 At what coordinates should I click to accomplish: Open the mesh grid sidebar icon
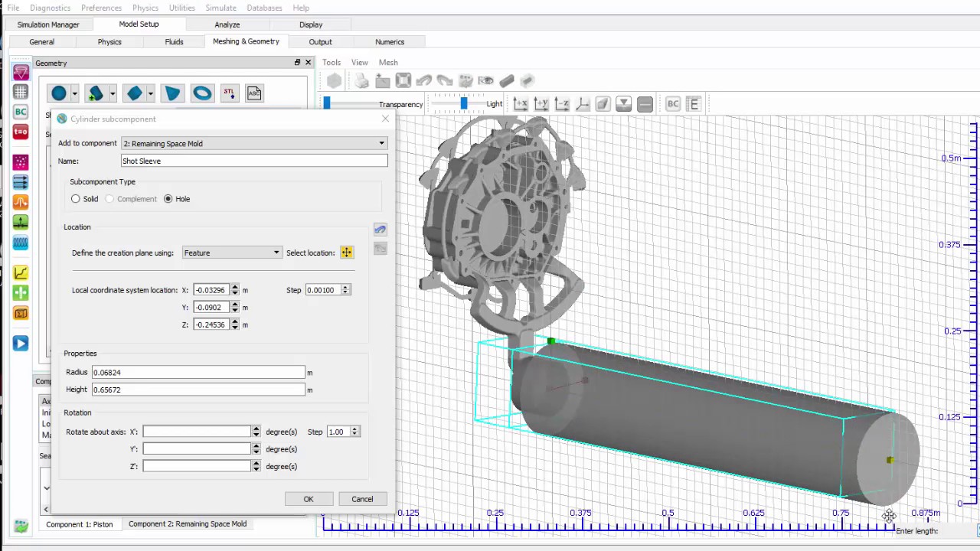[x=21, y=92]
